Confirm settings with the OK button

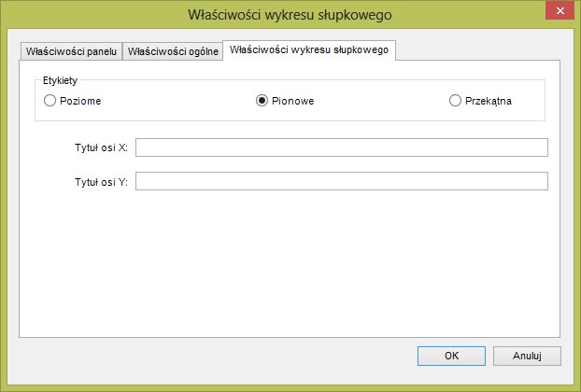[x=451, y=356]
